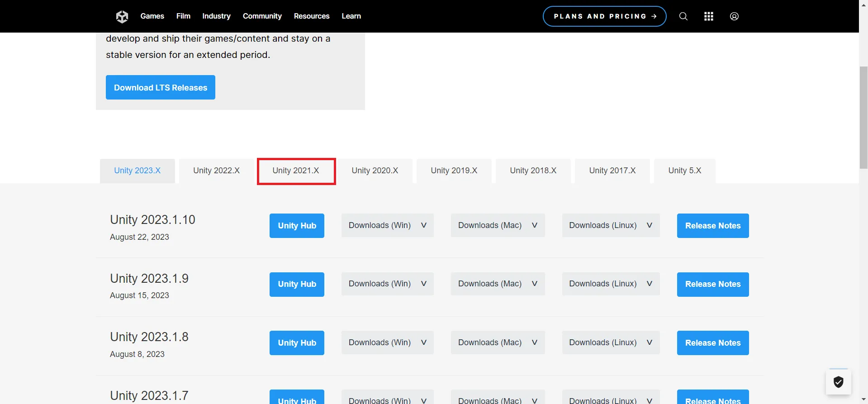Open the Unity 2019.X tab
This screenshot has height=404, width=868.
point(454,171)
